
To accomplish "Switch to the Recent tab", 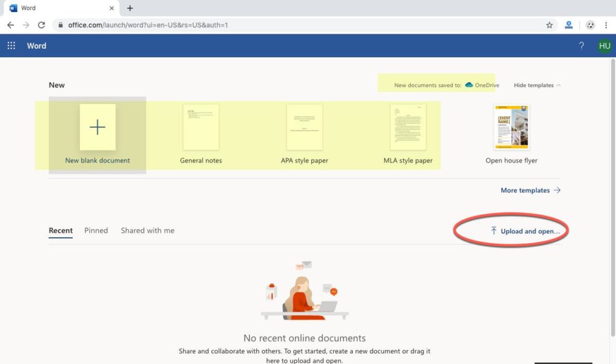I will tap(61, 231).
